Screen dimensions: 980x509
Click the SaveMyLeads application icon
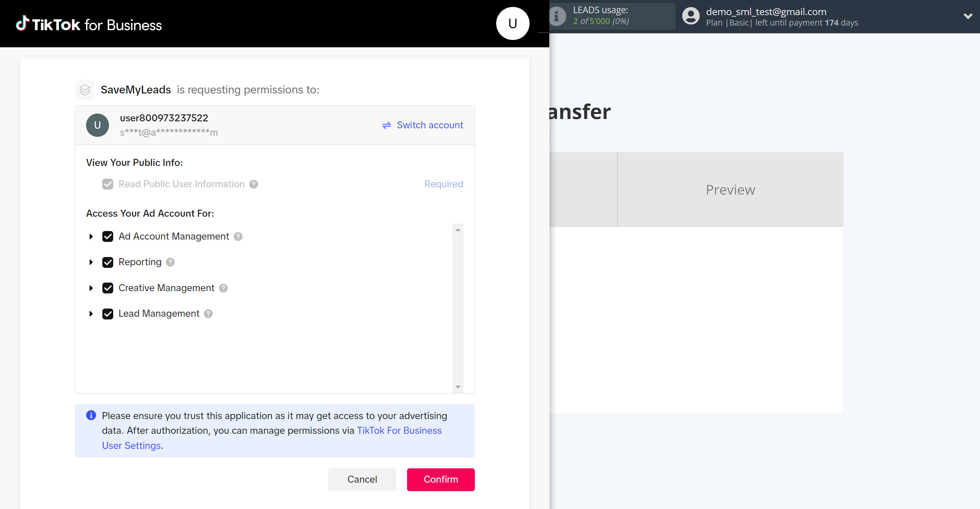click(x=85, y=90)
